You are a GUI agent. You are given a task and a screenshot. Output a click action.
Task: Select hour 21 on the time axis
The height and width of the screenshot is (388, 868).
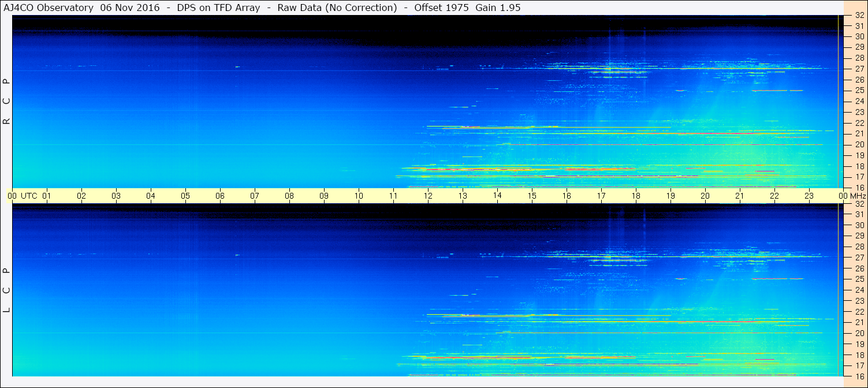tap(740, 196)
